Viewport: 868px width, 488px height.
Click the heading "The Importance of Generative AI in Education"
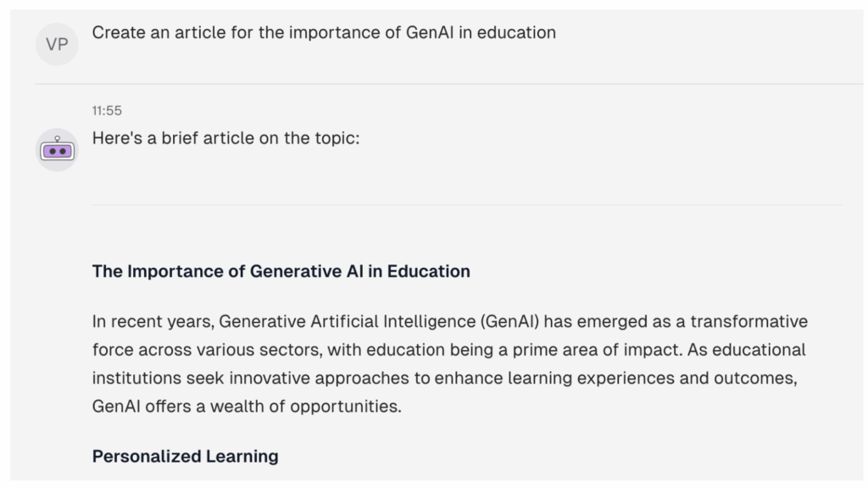click(281, 271)
